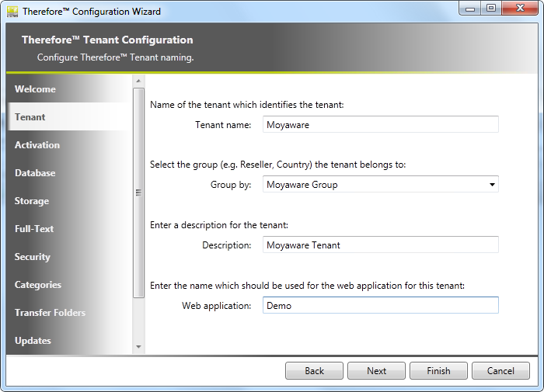The width and height of the screenshot is (544, 392).
Task: Select the Activation step in sidebar
Action: point(37,145)
